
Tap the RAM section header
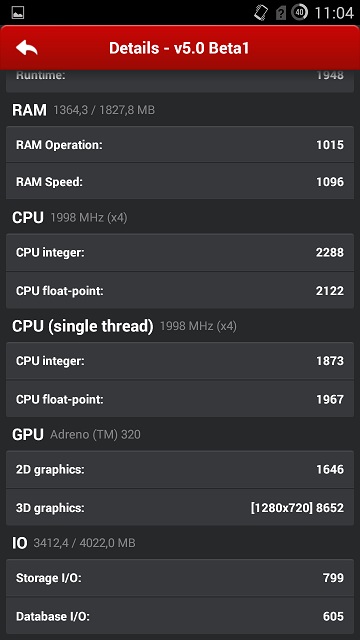pyautogui.click(x=83, y=110)
